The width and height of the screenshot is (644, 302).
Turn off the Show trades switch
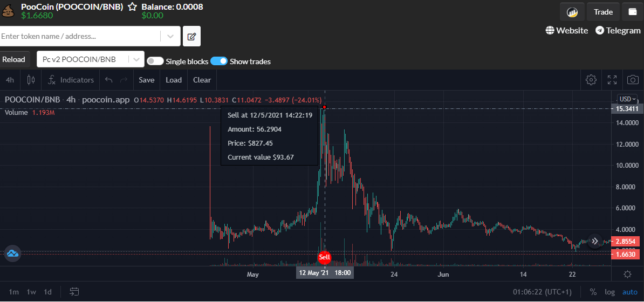[x=219, y=61]
